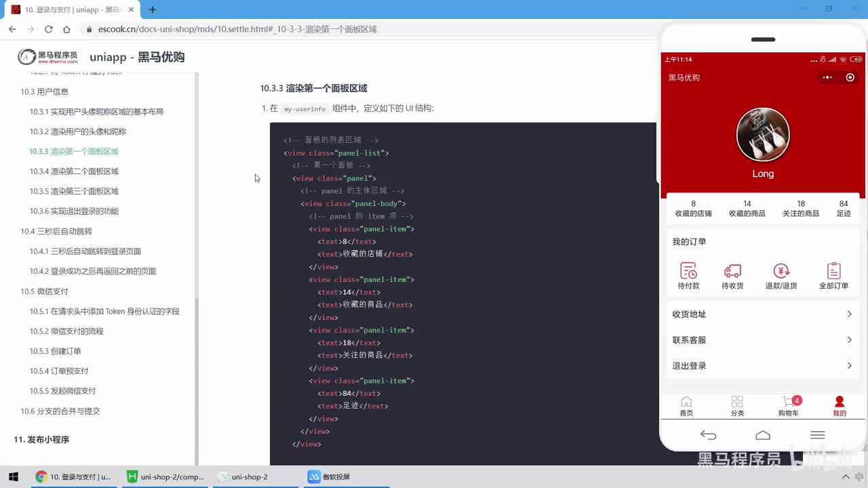
Task: Open 10.3.5 渲染第三个面板区域
Action: point(73,191)
